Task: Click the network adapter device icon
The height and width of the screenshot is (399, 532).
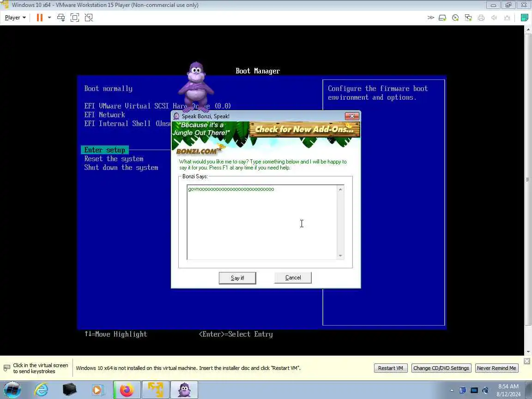Action: pos(468,18)
